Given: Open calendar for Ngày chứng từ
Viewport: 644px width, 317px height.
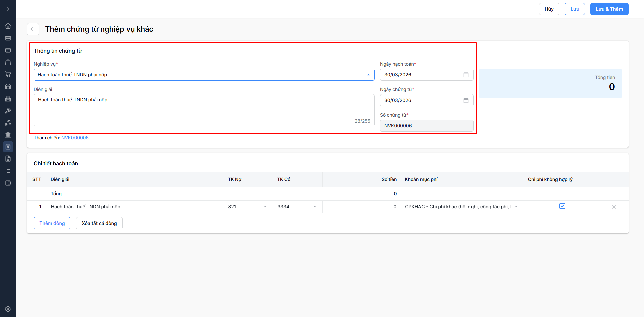Looking at the screenshot, I should pyautogui.click(x=466, y=100).
